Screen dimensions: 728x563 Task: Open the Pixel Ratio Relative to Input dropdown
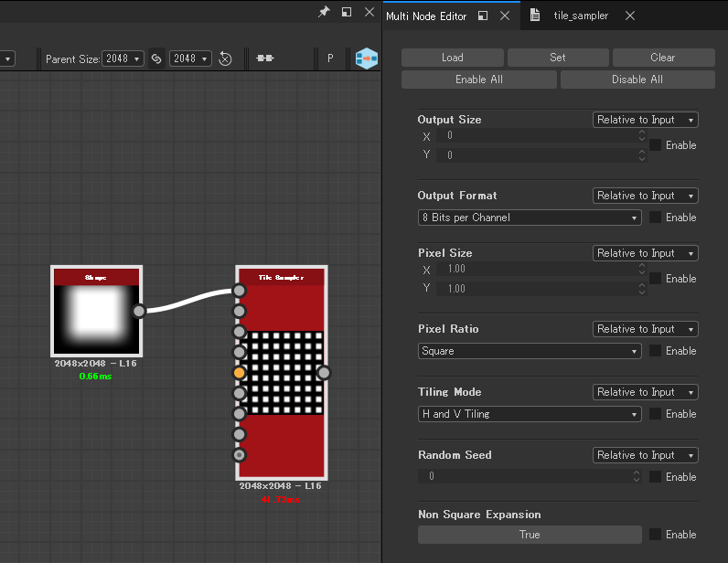click(x=646, y=329)
